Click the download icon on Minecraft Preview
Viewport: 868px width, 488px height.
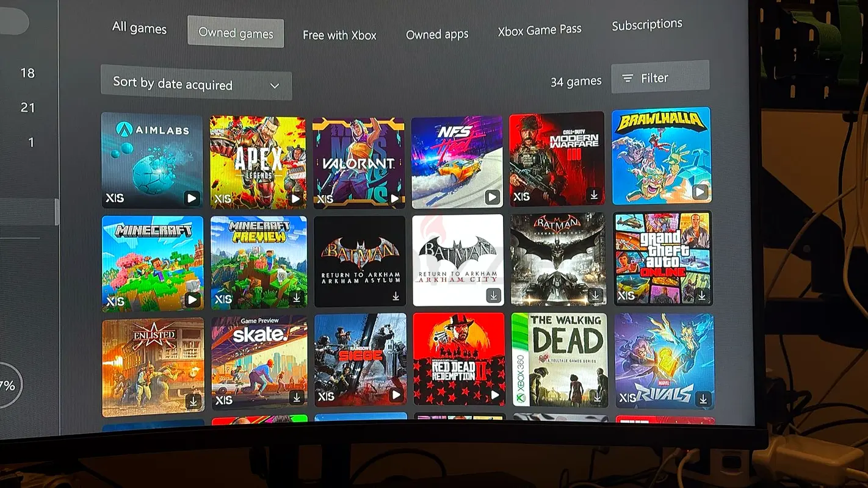click(x=297, y=298)
